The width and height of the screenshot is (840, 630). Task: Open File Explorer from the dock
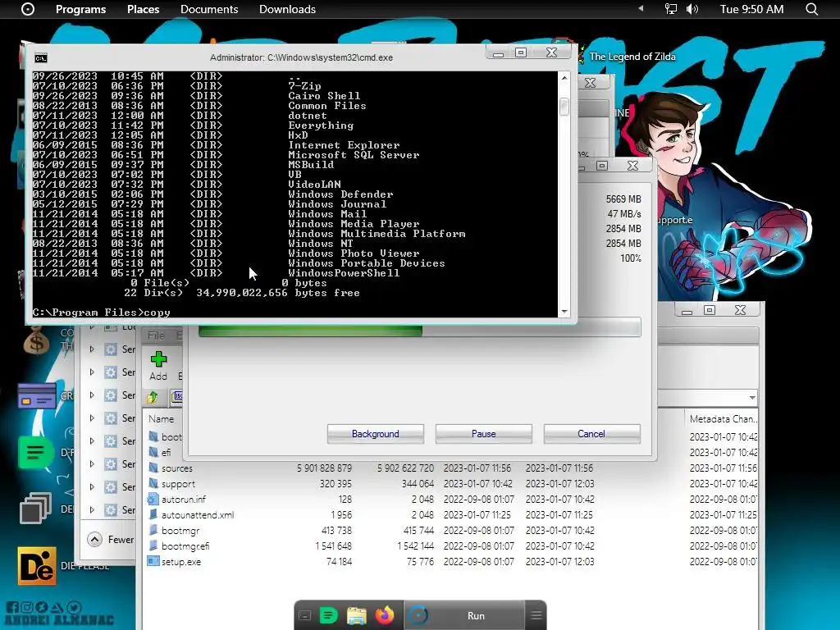[x=356, y=615]
